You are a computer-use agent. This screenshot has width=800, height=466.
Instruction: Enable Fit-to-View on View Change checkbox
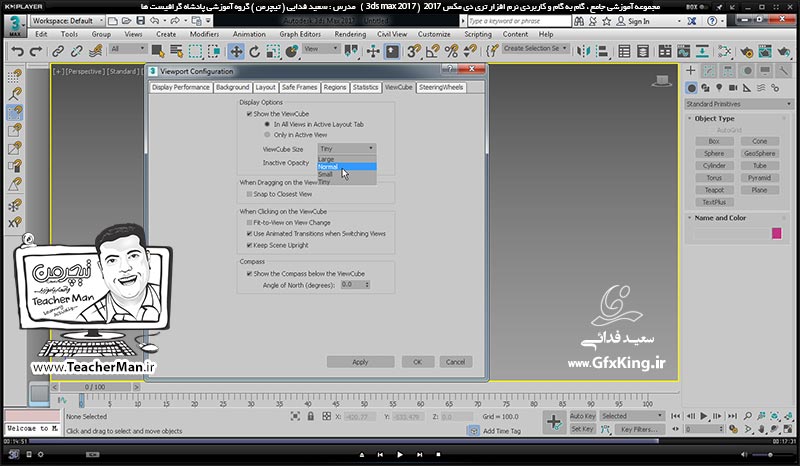pos(249,223)
